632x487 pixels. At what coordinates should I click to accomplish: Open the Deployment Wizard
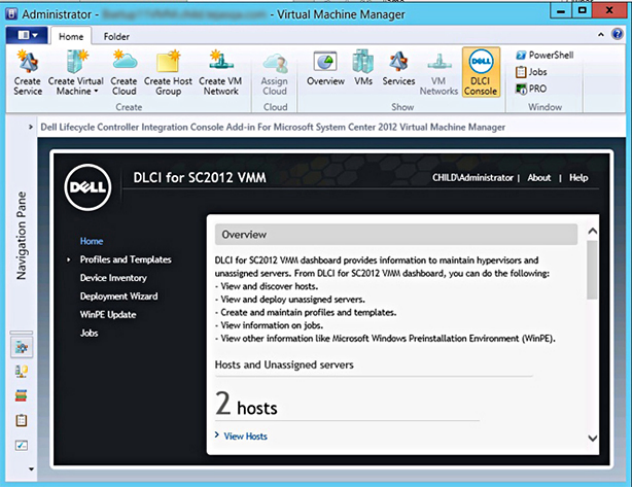(119, 296)
